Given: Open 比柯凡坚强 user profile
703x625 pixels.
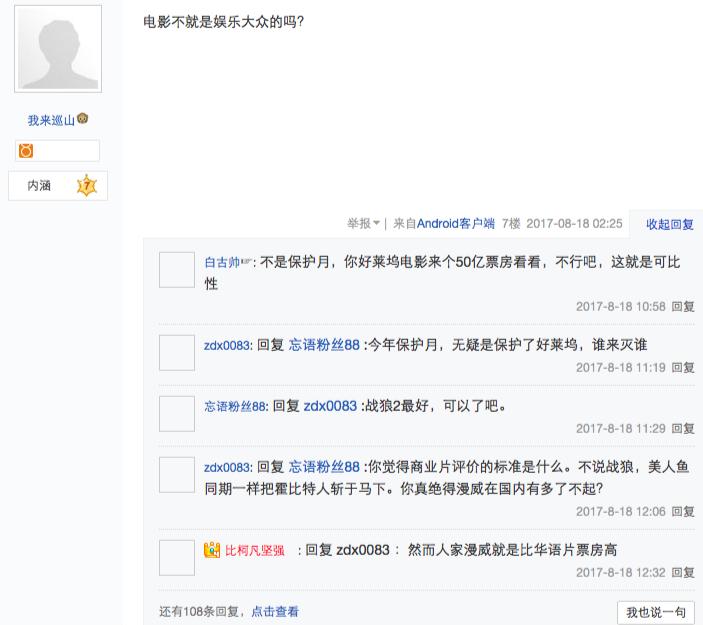Looking at the screenshot, I should pyautogui.click(x=255, y=550).
